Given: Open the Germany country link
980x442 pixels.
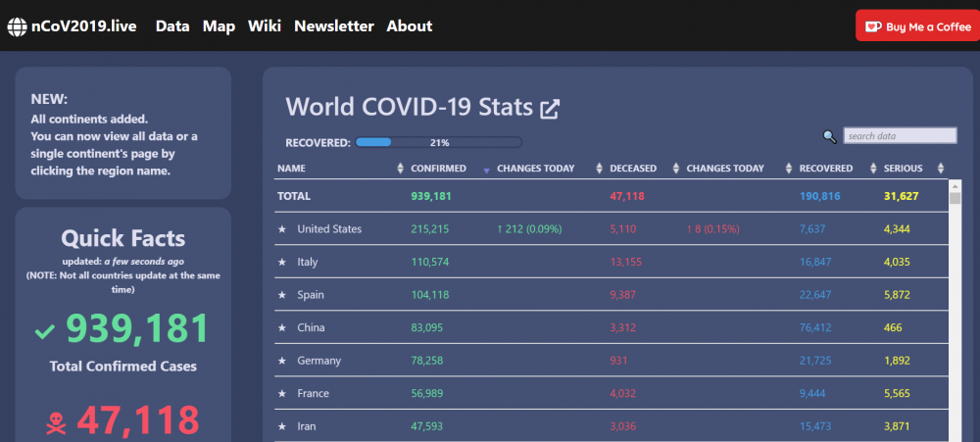Looking at the screenshot, I should coord(319,361).
